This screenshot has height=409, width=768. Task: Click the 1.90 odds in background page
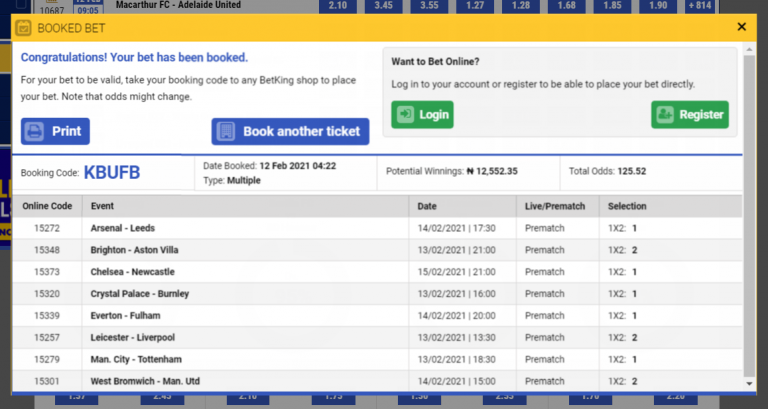658,5
